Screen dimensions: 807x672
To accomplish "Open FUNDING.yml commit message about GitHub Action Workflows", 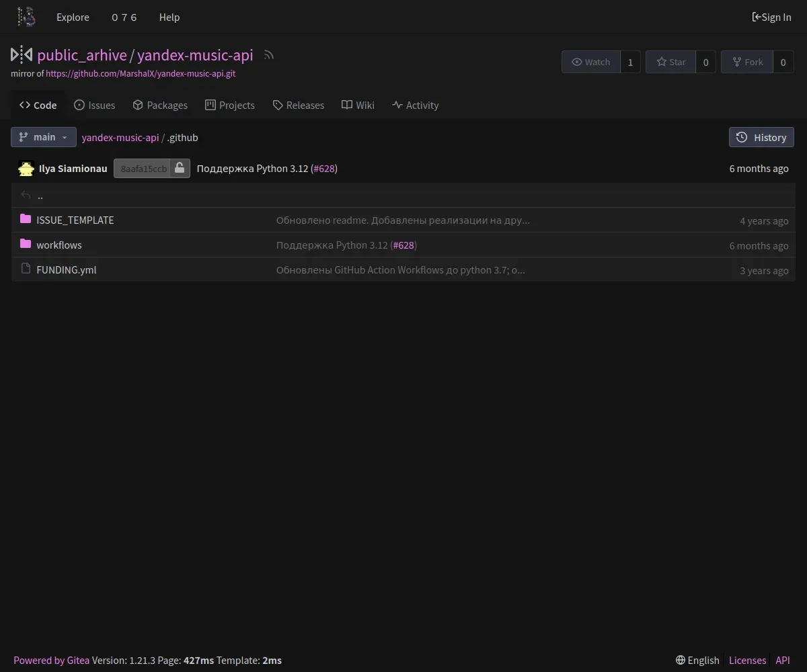I will [401, 269].
